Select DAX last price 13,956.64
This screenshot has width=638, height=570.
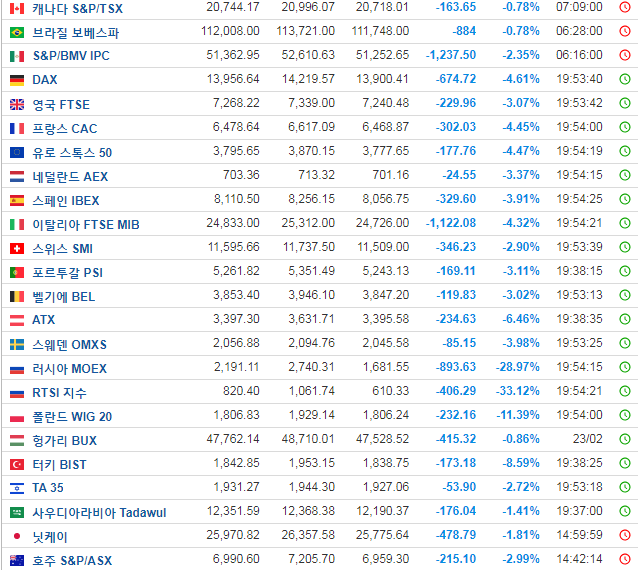[x=233, y=79]
